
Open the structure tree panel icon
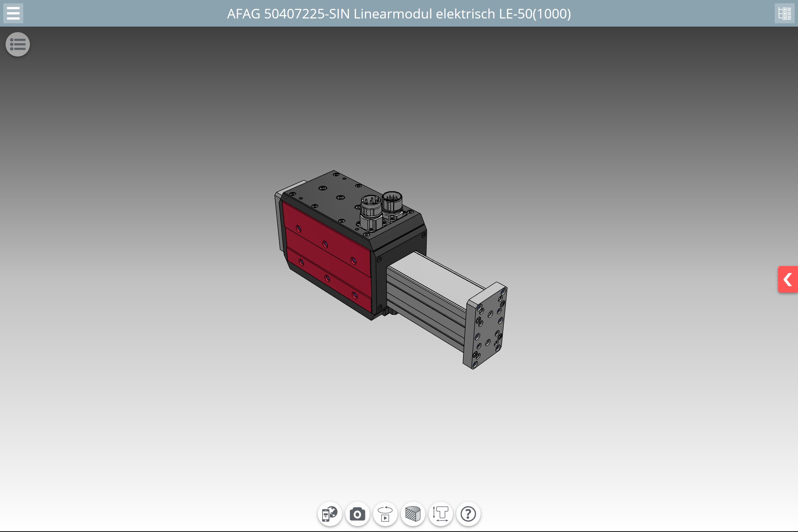pos(784,13)
